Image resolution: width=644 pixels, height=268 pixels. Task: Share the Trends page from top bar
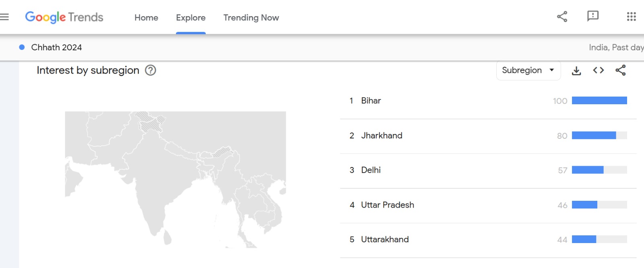pyautogui.click(x=562, y=17)
